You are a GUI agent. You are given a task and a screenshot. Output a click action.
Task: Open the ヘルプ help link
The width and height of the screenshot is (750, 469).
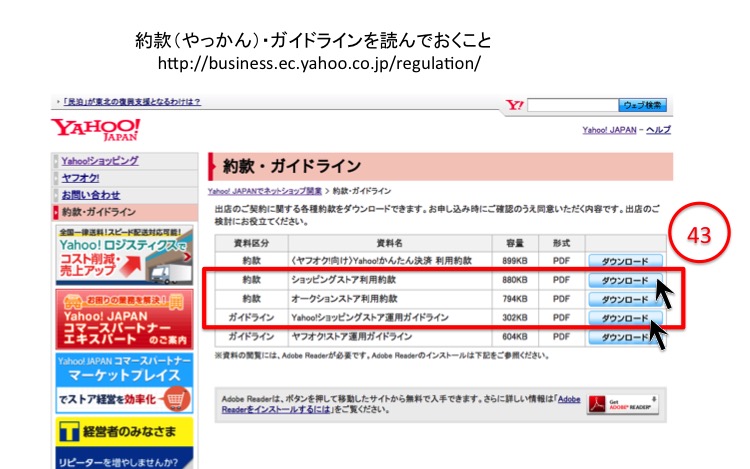(x=658, y=130)
